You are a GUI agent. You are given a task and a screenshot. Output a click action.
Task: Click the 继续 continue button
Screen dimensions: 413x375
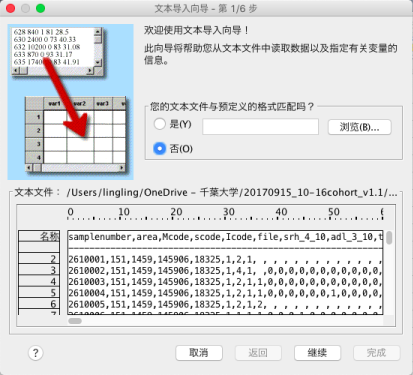coord(317,353)
